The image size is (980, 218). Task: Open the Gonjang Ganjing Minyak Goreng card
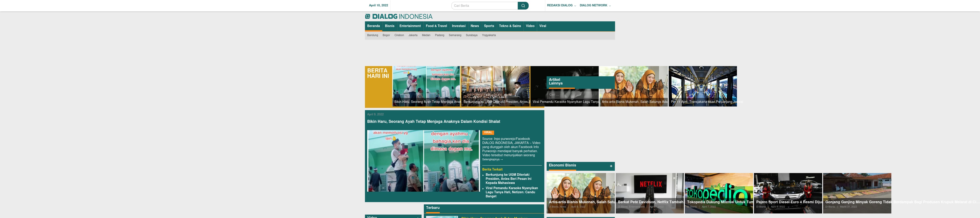point(857,193)
